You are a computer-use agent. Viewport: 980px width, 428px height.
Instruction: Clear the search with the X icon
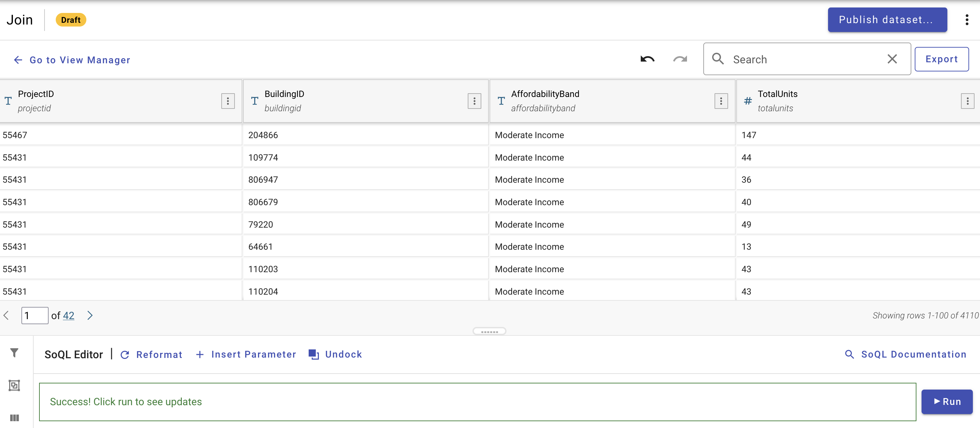click(x=892, y=59)
